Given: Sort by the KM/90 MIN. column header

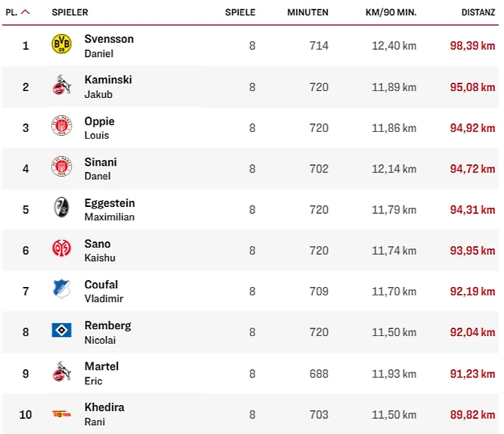Looking at the screenshot, I should point(391,12).
